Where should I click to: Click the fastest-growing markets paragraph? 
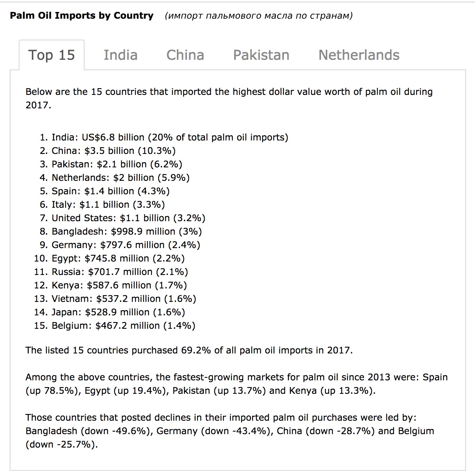pyautogui.click(x=237, y=384)
